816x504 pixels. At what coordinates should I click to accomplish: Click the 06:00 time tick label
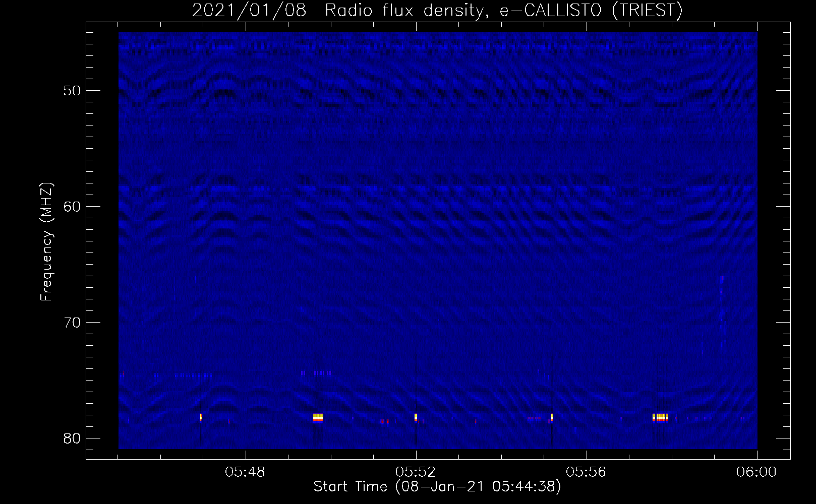pos(756,472)
